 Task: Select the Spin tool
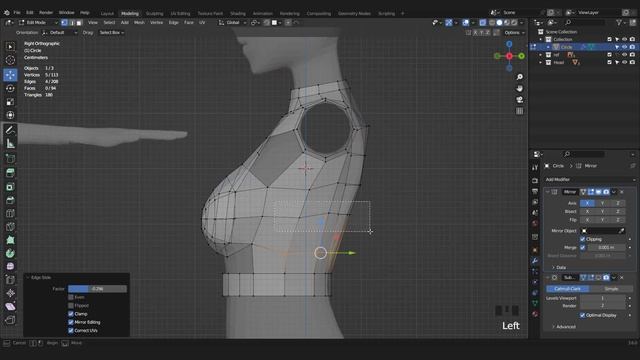(x=10, y=253)
